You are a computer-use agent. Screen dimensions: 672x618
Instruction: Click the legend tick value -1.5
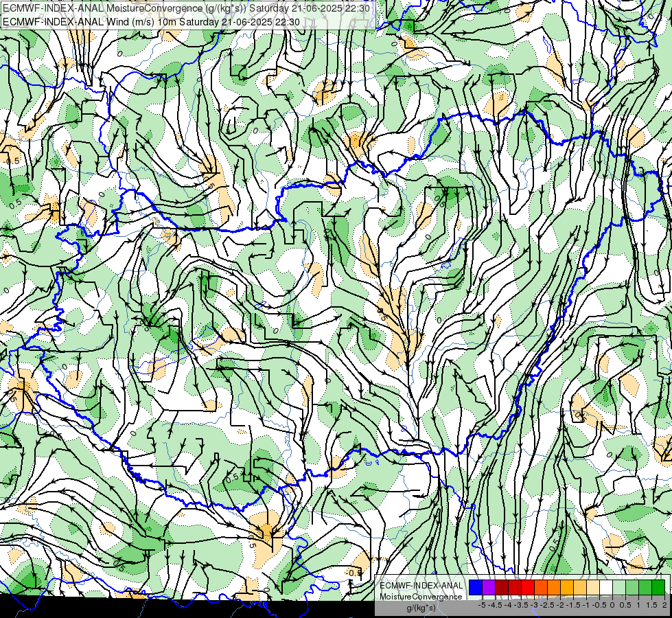[573, 605]
